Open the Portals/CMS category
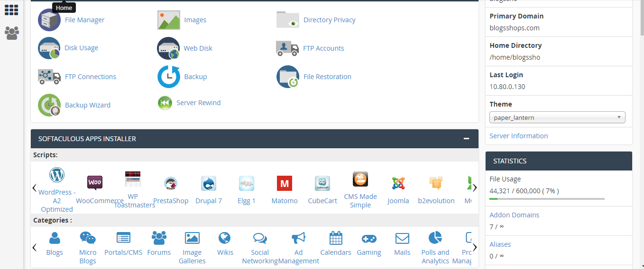Screen dimensions: 644x269 [x=123, y=244]
